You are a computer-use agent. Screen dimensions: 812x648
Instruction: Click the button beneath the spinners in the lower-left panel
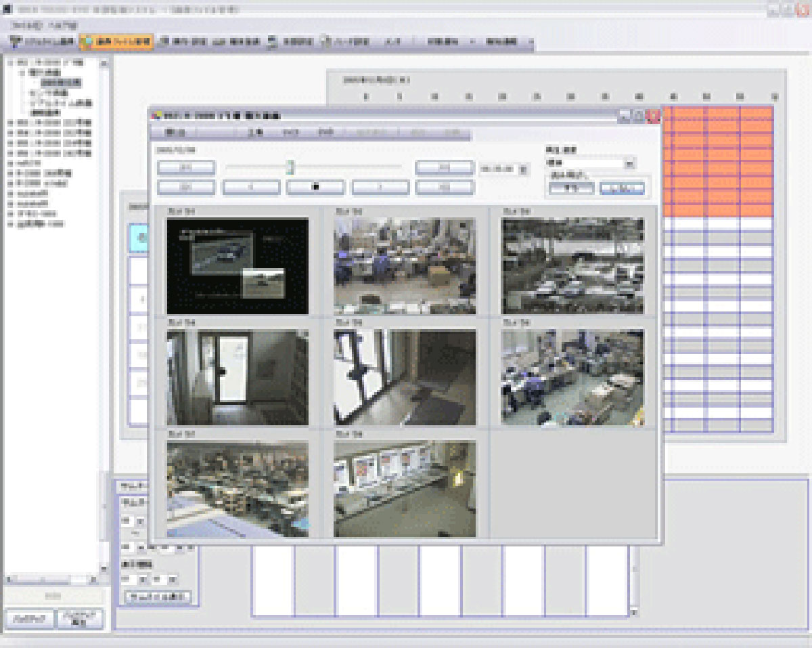pos(158,597)
